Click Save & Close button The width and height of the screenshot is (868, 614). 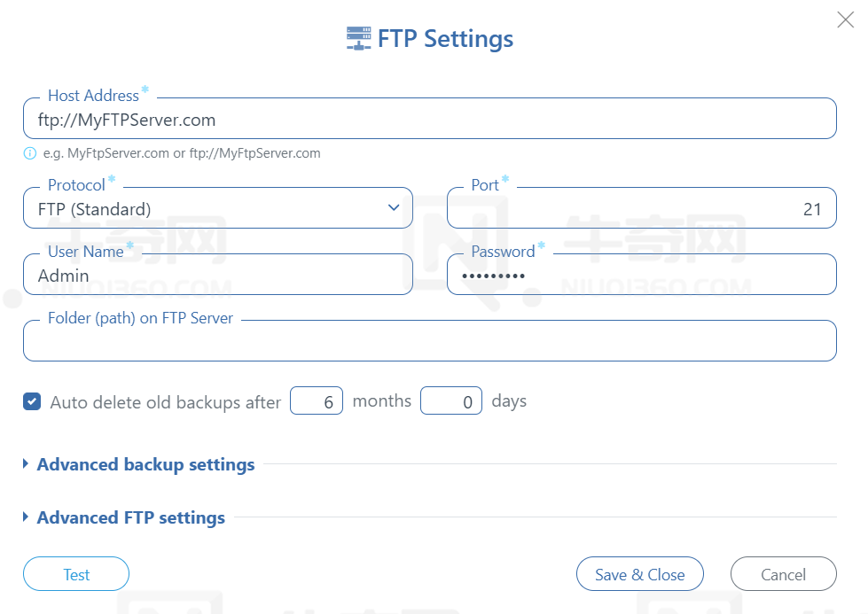[640, 574]
